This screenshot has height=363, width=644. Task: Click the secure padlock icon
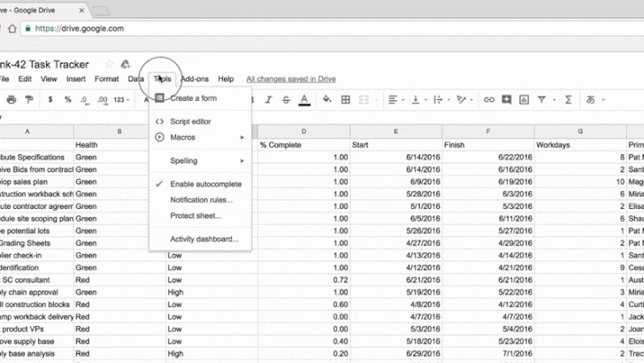(28, 28)
